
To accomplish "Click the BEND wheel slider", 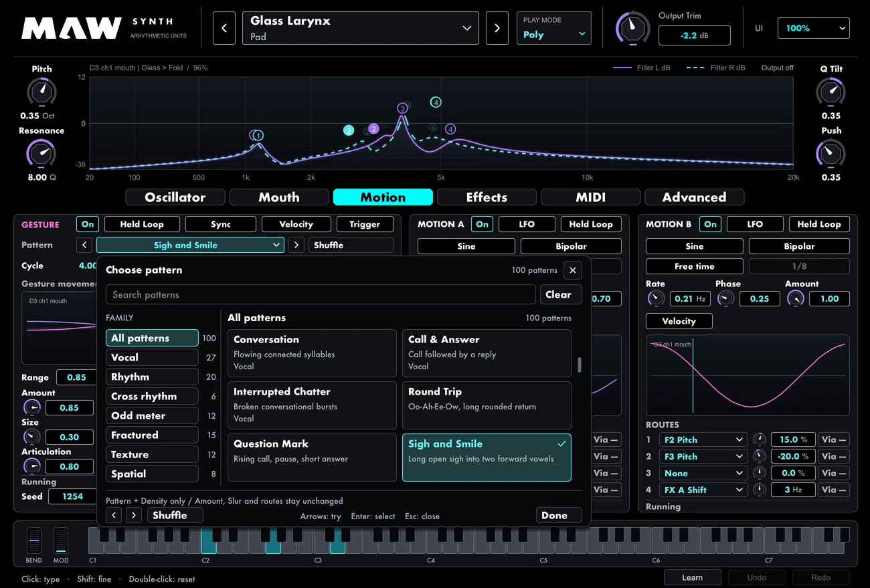I will [33, 541].
